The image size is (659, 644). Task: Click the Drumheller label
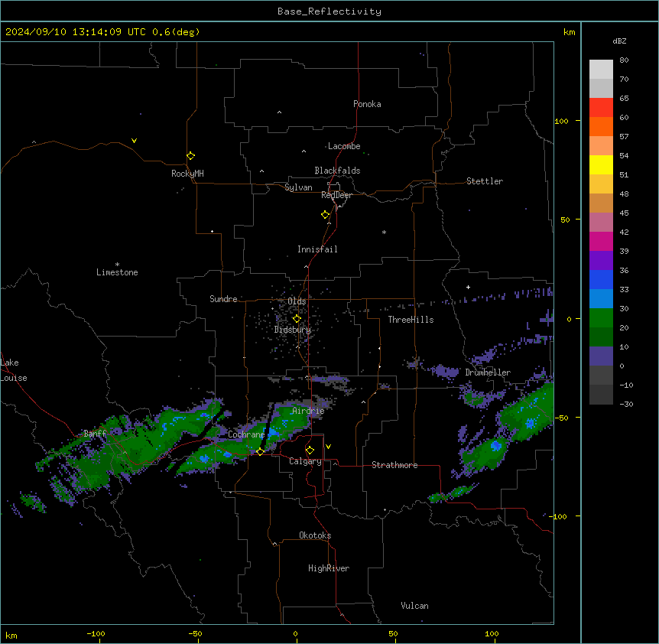(x=488, y=372)
